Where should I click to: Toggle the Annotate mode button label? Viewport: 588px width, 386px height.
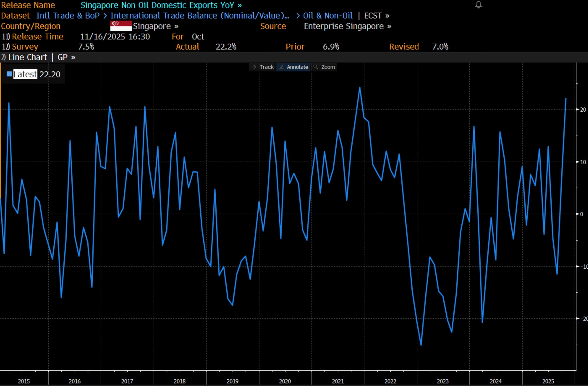(297, 67)
